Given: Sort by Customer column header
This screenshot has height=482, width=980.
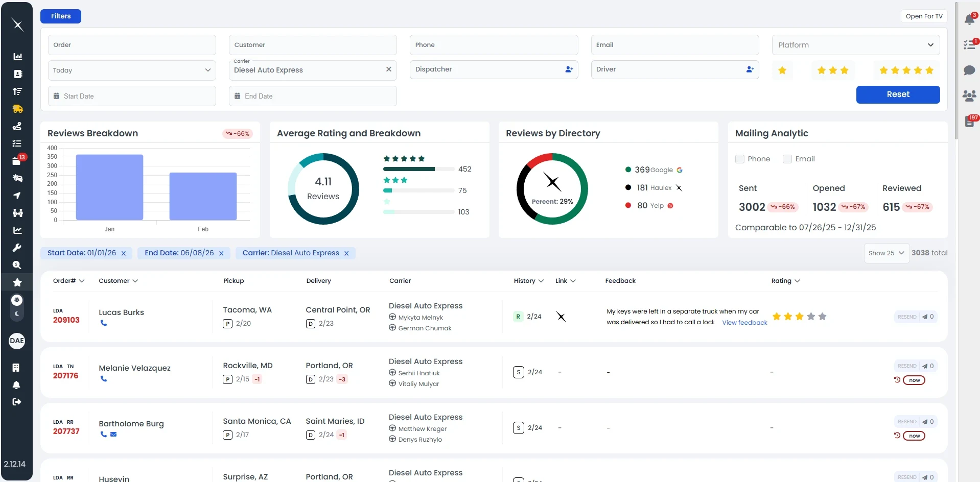Looking at the screenshot, I should point(118,281).
